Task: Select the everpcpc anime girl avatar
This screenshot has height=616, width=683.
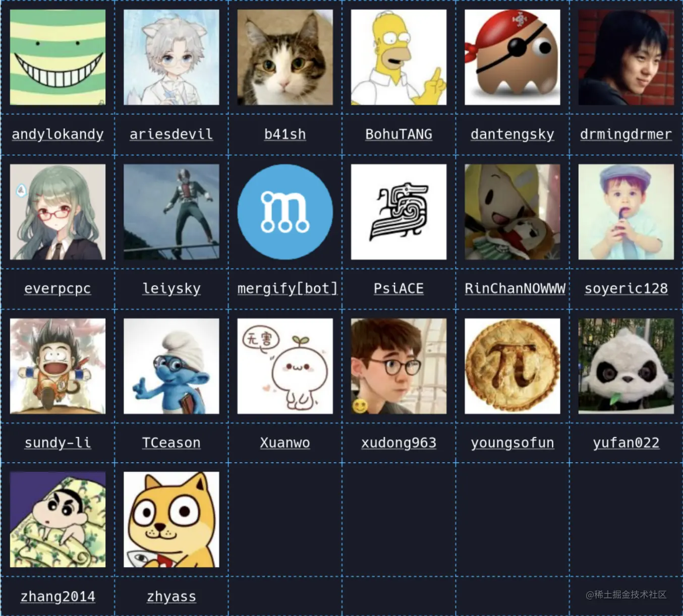Action: coord(58,212)
